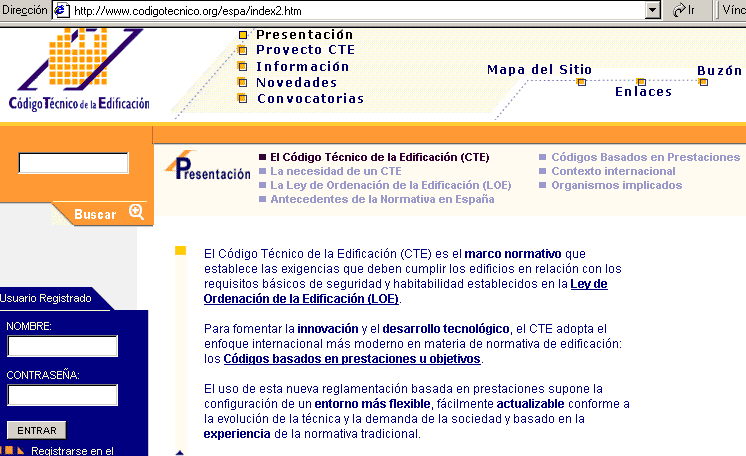Viewport: 746px width, 456px height.
Task: Click the square bullet beside Información
Action: 243,67
